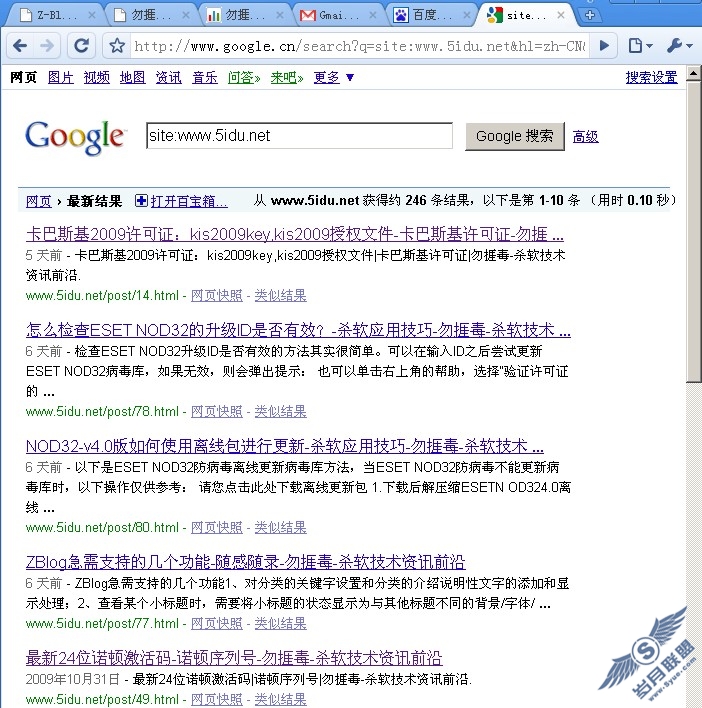Click the address bar URL field
The image size is (702, 708).
[360, 46]
